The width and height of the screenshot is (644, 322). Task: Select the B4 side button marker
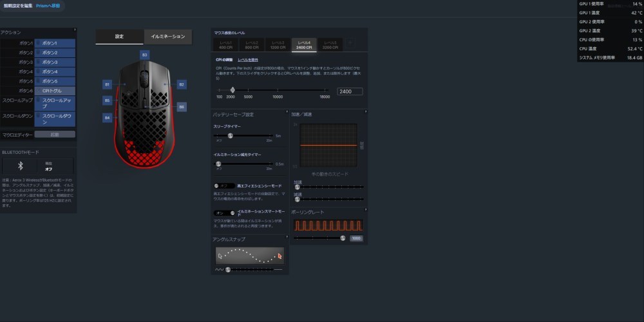tap(107, 118)
